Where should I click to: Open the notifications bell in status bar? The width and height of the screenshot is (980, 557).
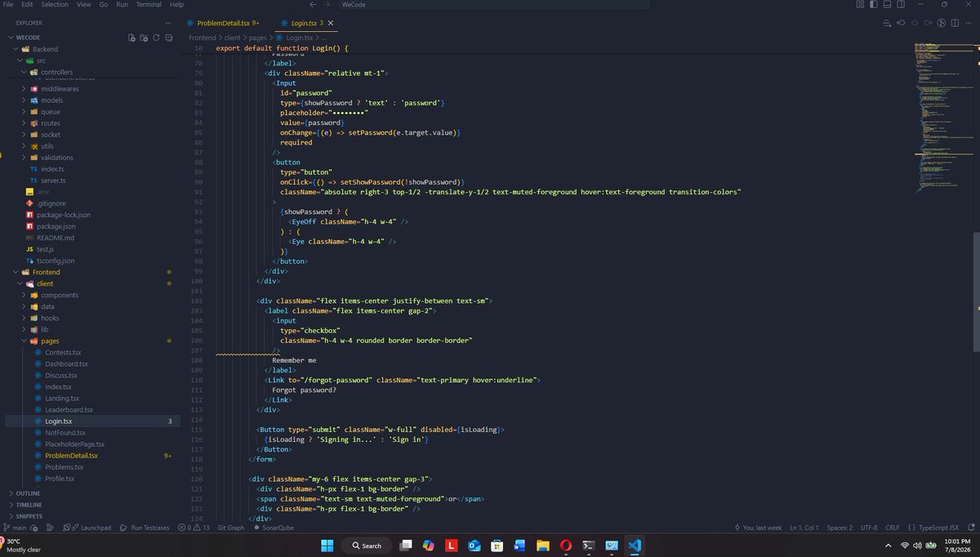[x=970, y=528]
